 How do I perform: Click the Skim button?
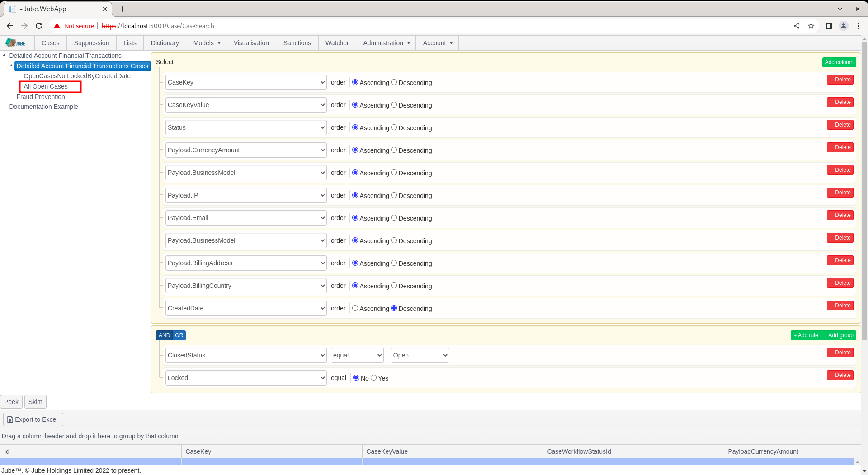35,402
